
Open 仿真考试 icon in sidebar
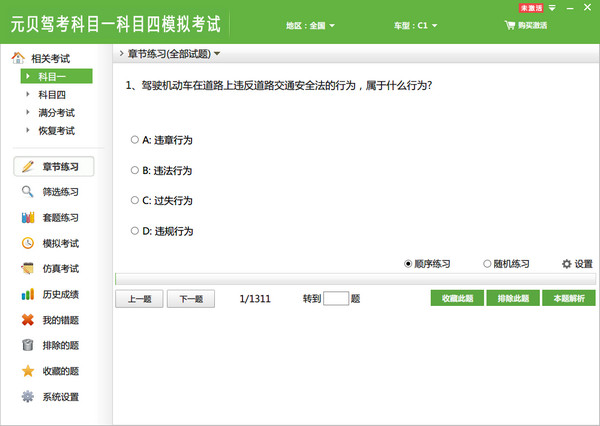(28, 269)
